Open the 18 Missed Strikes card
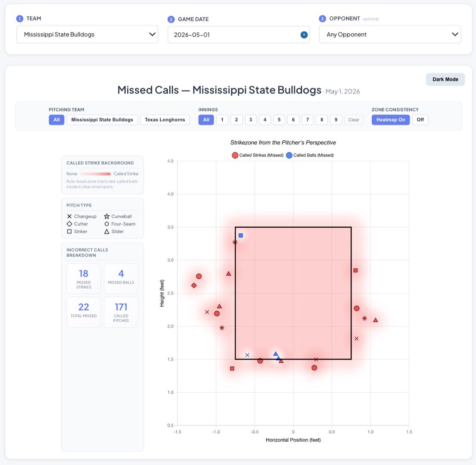 [x=84, y=279]
